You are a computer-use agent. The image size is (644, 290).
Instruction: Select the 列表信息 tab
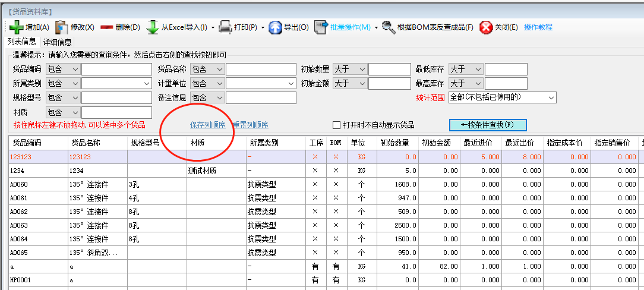[21, 42]
